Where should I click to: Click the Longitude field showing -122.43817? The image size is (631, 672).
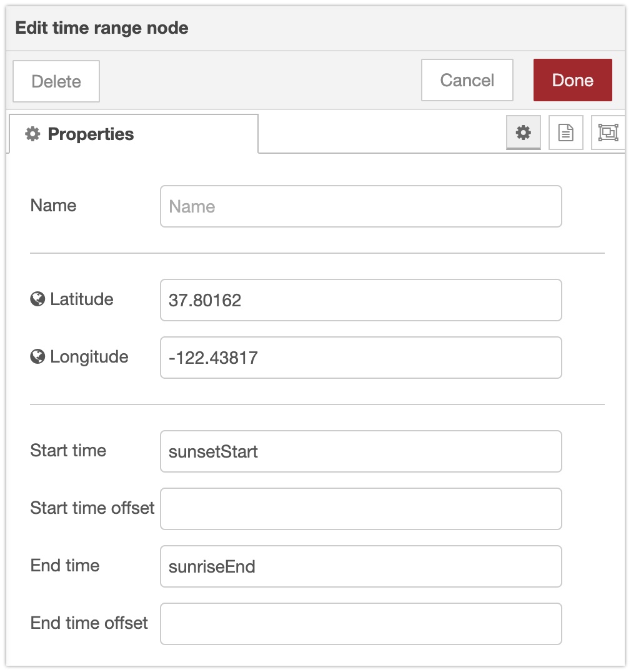click(360, 358)
